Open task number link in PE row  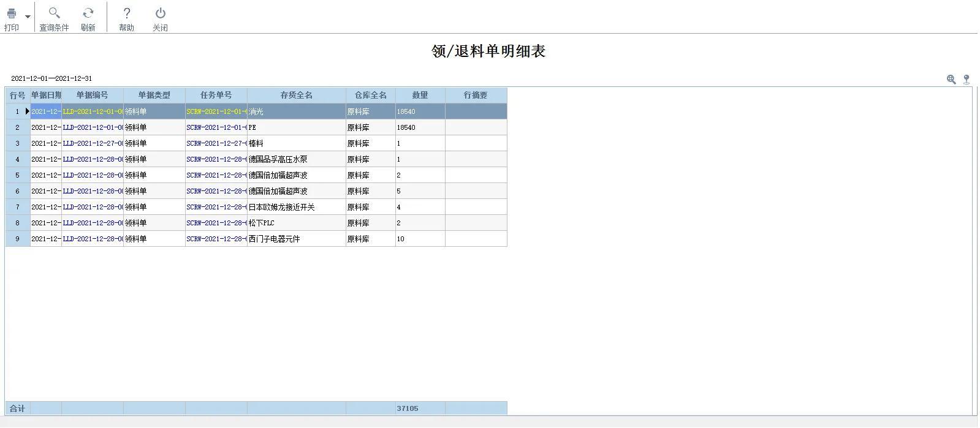click(x=216, y=127)
